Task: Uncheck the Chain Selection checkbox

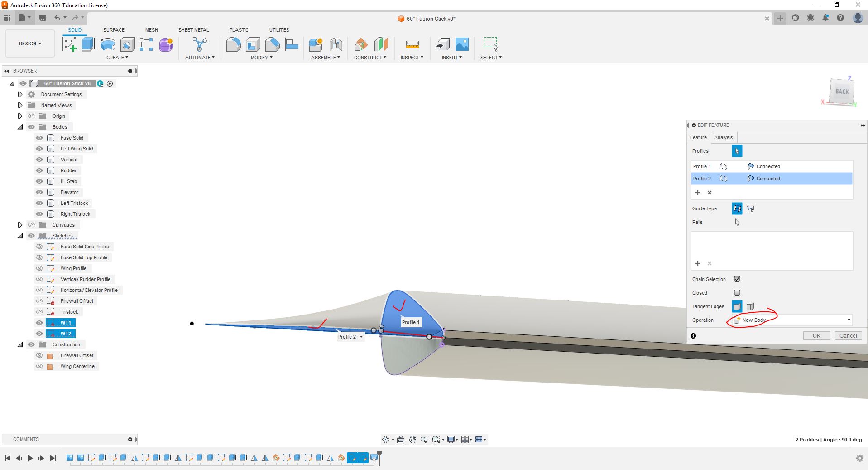Action: click(737, 279)
